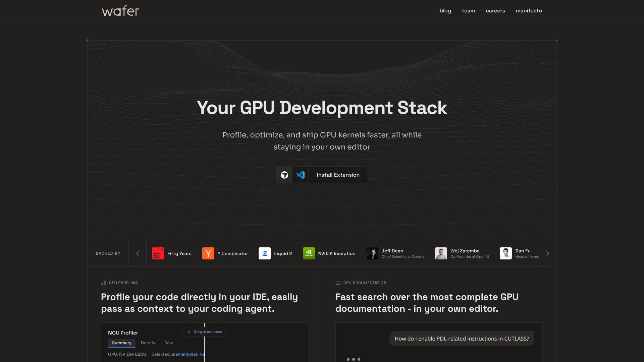This screenshot has height=362, width=644.
Task: Click the Y Combinator logo
Action: click(208, 253)
